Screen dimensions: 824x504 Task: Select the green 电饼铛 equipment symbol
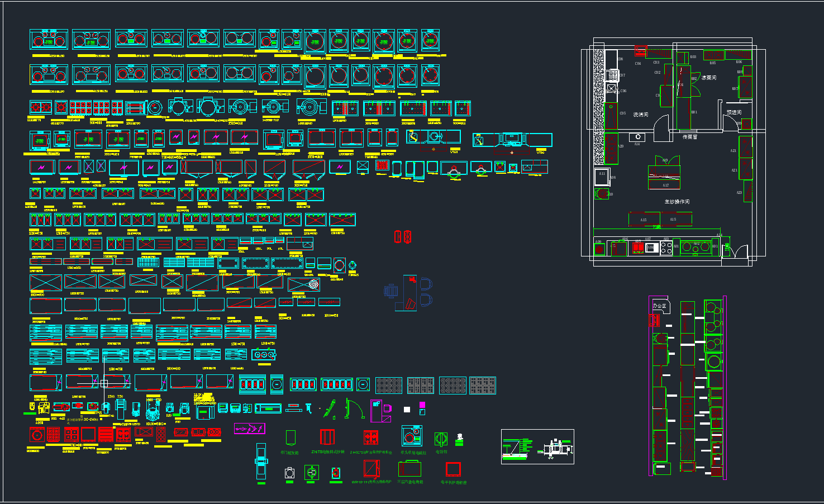click(441, 438)
